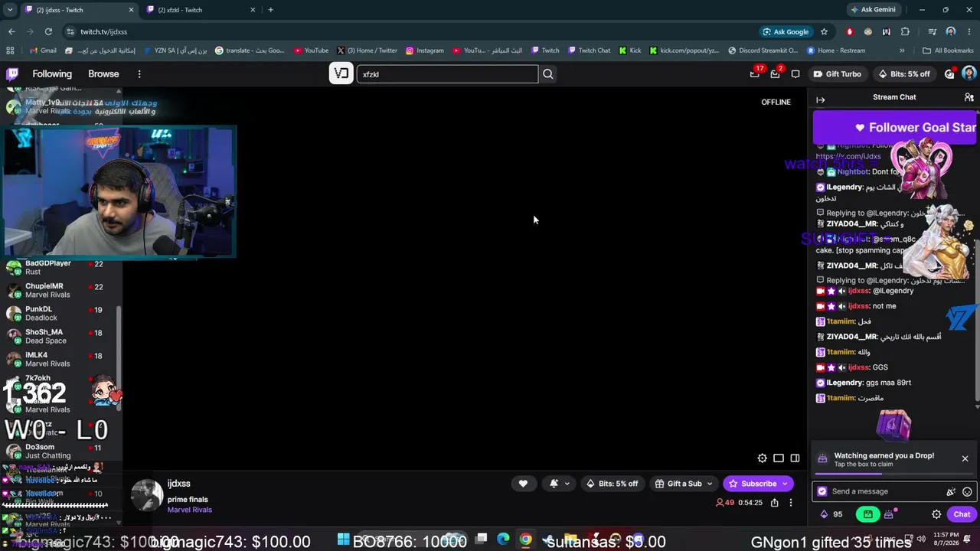Image resolution: width=980 pixels, height=551 pixels.
Task: Close the xfzkl Twitch tab
Action: (x=253, y=10)
